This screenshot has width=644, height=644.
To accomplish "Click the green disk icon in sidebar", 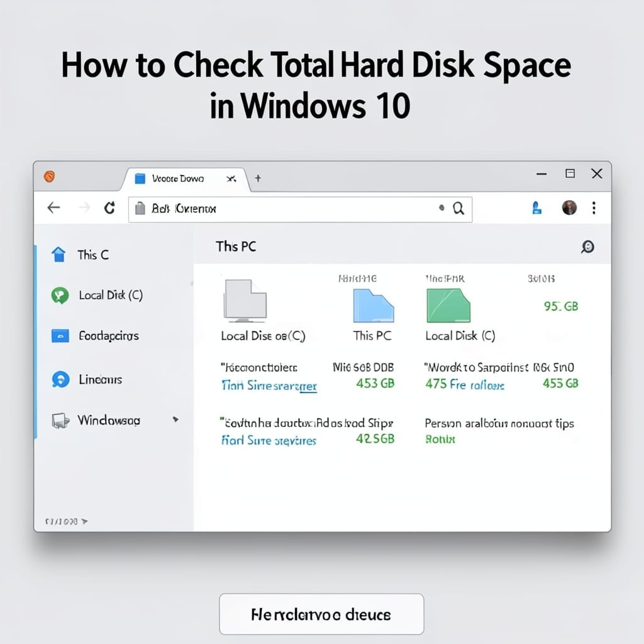I will [x=60, y=296].
